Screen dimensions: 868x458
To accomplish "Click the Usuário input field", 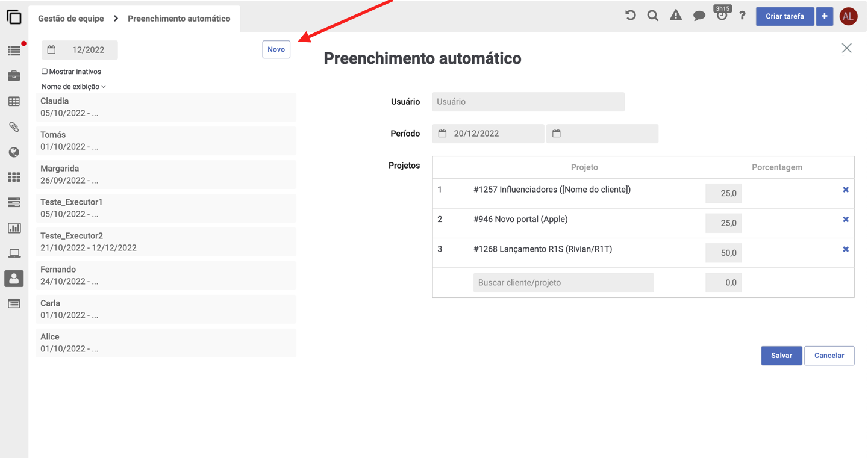I will [x=528, y=102].
